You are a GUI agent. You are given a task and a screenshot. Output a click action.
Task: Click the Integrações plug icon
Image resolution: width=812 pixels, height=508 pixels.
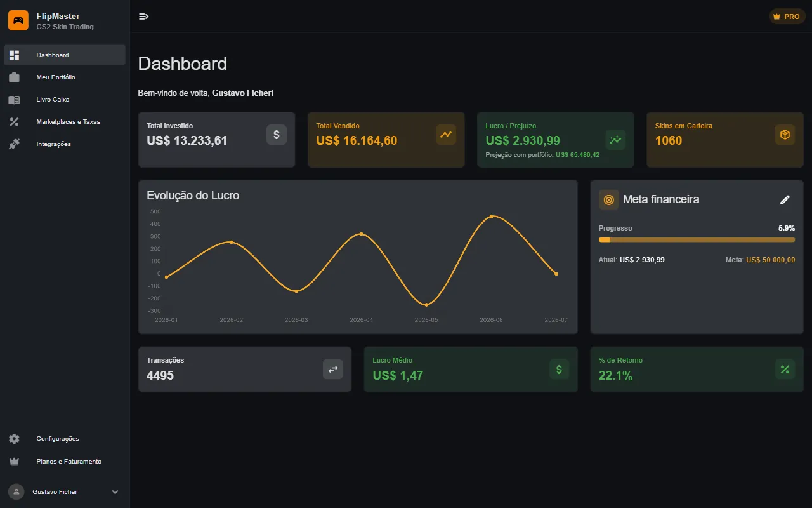(14, 144)
